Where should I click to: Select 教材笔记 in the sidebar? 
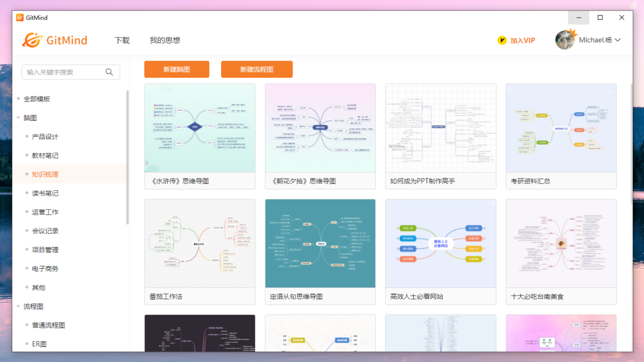coord(45,156)
